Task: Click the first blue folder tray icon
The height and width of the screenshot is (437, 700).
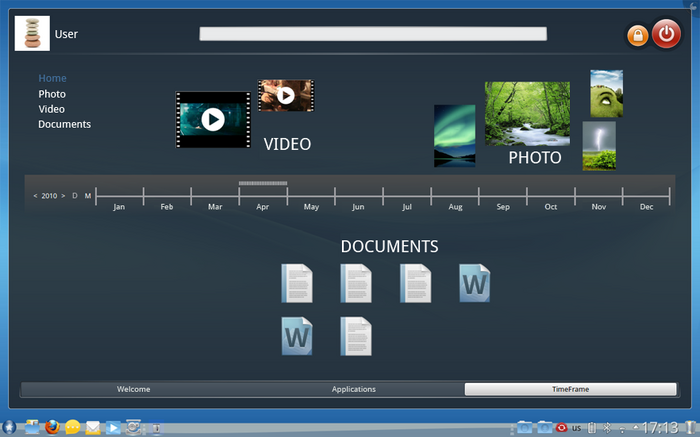Action: (x=525, y=428)
